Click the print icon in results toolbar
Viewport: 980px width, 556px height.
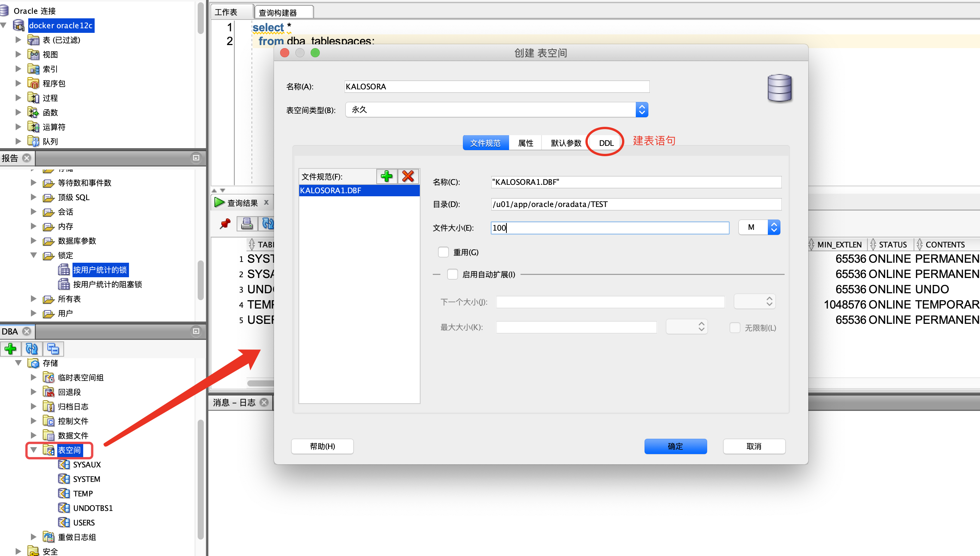point(247,223)
